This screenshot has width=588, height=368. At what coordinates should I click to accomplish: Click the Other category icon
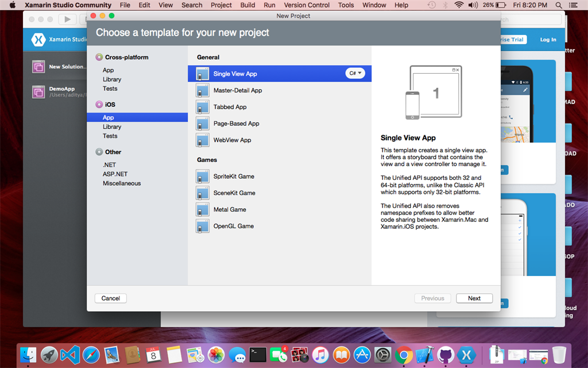(x=99, y=152)
